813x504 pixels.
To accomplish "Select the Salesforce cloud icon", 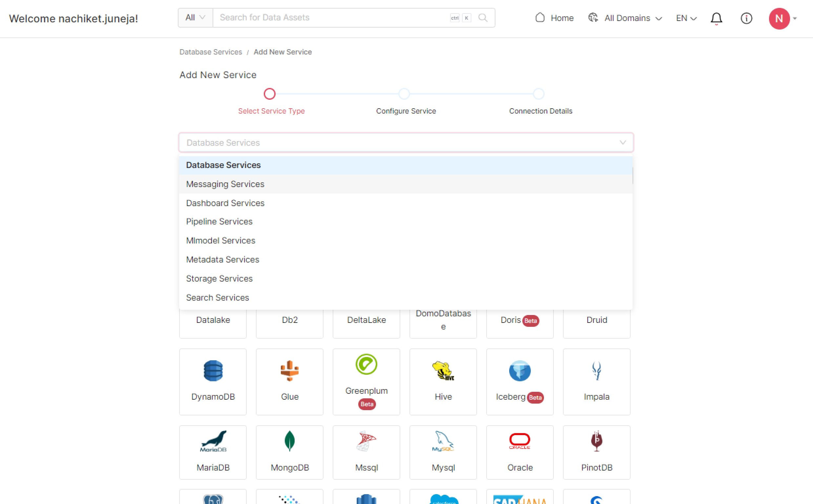I will [x=444, y=499].
